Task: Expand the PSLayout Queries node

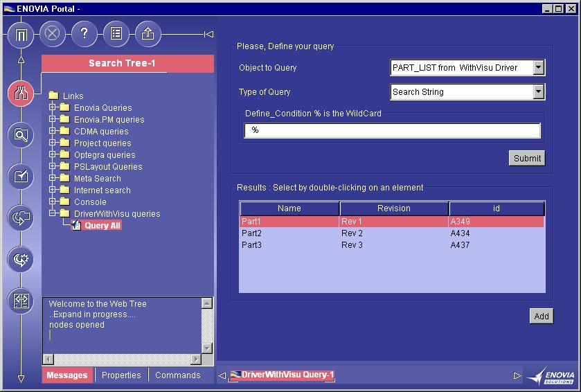Action: click(52, 166)
